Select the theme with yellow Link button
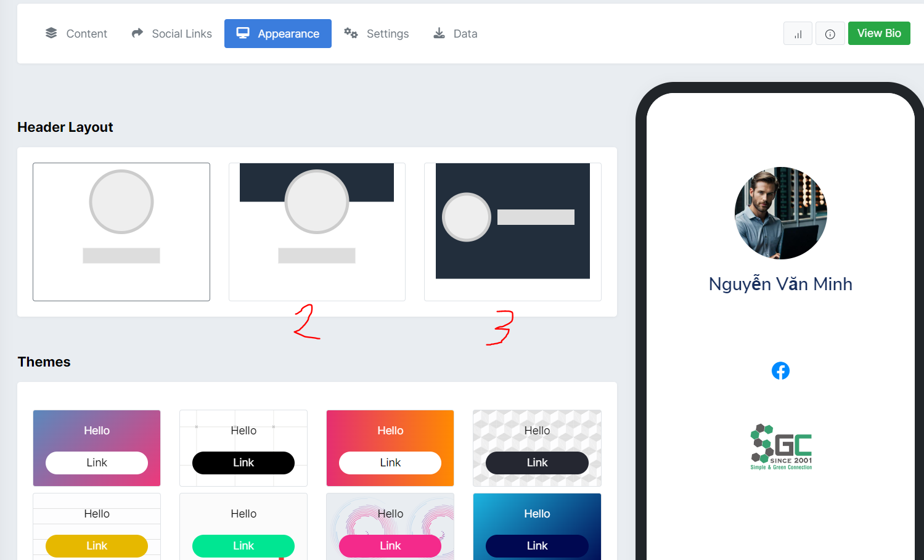Viewport: 924px width, 560px height. pos(97,527)
